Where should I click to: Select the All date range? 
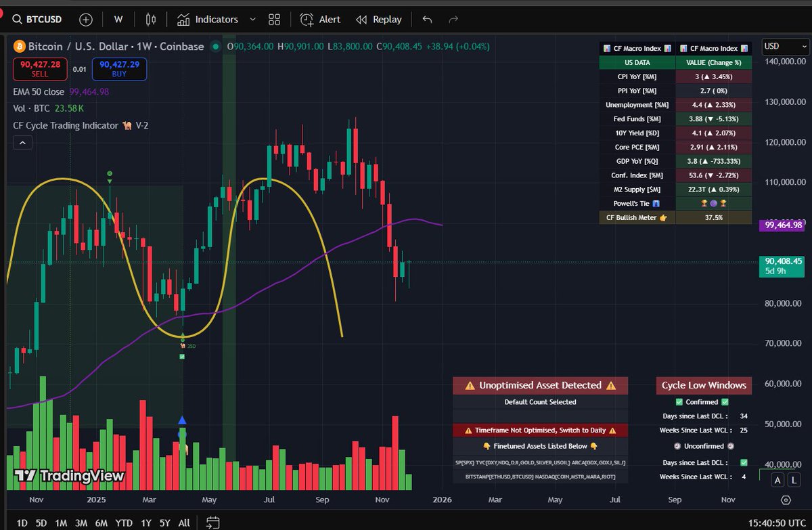coord(184,523)
